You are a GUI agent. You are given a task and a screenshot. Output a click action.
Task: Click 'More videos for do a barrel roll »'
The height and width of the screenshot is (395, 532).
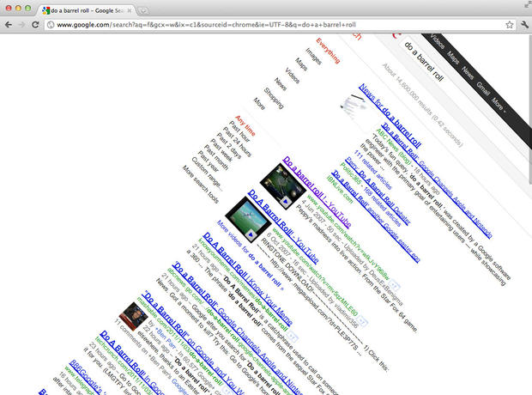(250, 255)
